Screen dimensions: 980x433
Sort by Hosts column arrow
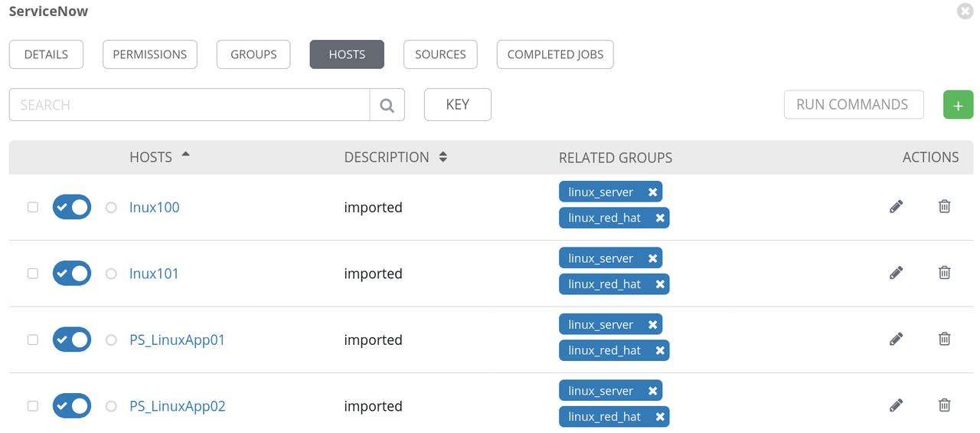coord(185,155)
